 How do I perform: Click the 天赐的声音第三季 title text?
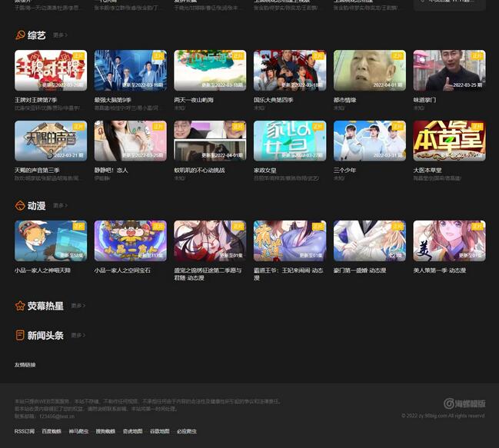[x=37, y=170]
